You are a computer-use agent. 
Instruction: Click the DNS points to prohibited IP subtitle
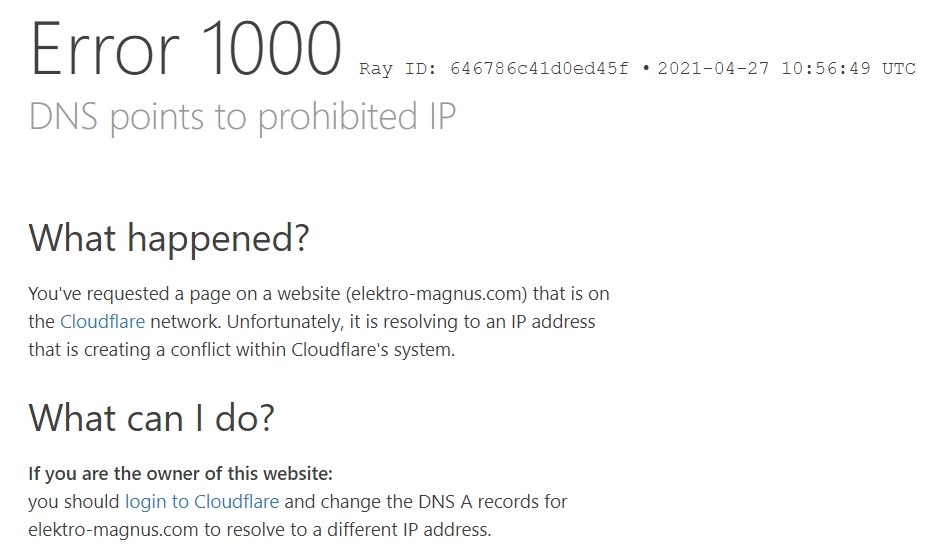tap(242, 117)
